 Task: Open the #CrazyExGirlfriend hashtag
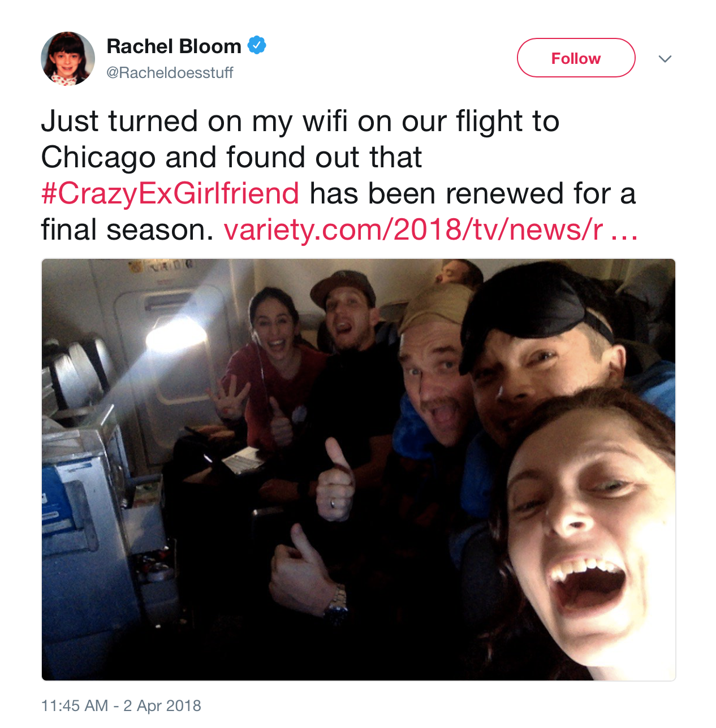pyautogui.click(x=170, y=194)
